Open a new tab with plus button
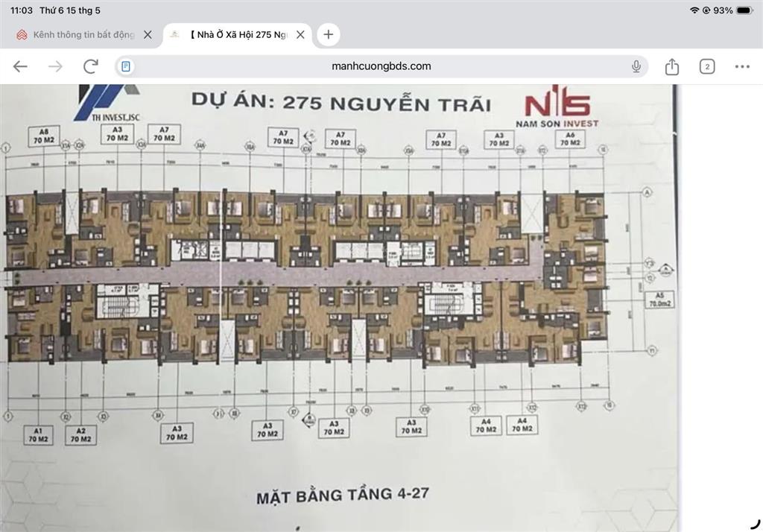This screenshot has height=532, width=763. click(329, 34)
